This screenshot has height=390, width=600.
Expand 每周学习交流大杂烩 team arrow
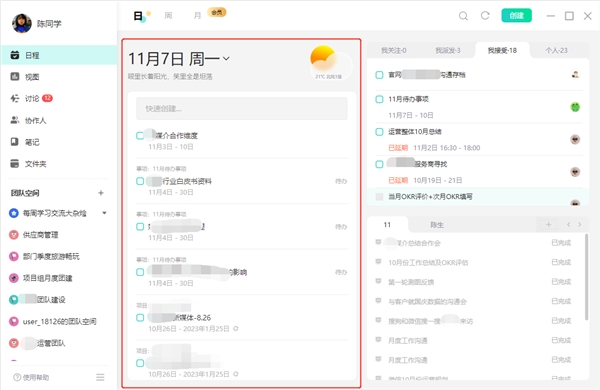104,213
